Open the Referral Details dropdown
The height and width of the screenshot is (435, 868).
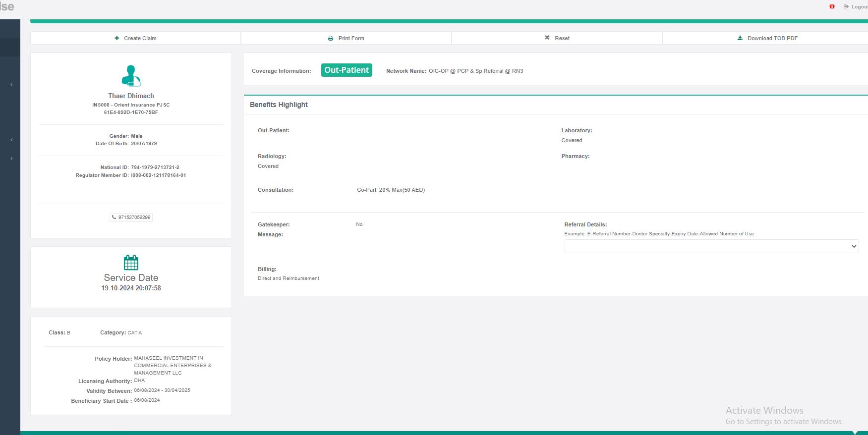coord(711,246)
